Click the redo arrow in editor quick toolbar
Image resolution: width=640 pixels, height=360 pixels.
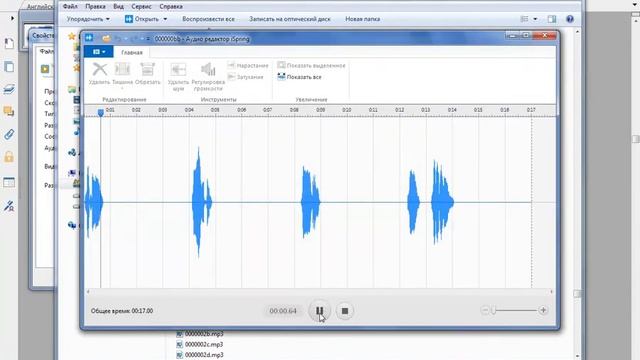[134, 39]
